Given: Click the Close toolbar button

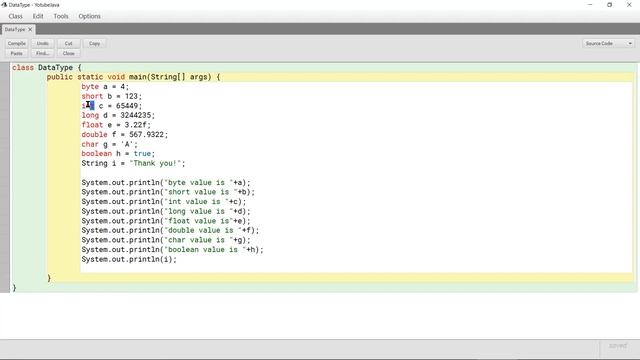Looking at the screenshot, I should tap(69, 53).
